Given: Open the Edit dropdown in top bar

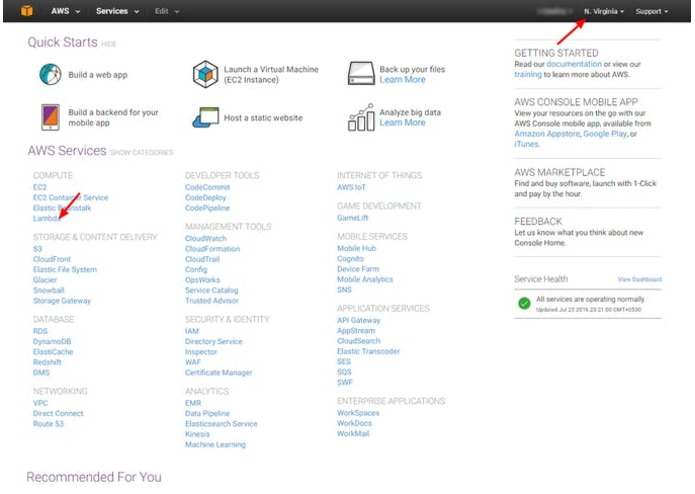Looking at the screenshot, I should pyautogui.click(x=167, y=11).
